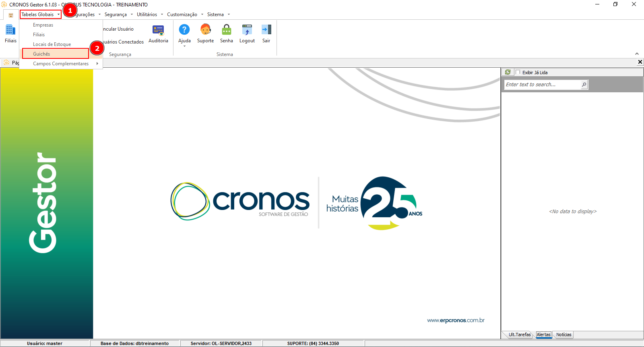Expand Campos Complementares submenu
The image size is (644, 347).
61,64
